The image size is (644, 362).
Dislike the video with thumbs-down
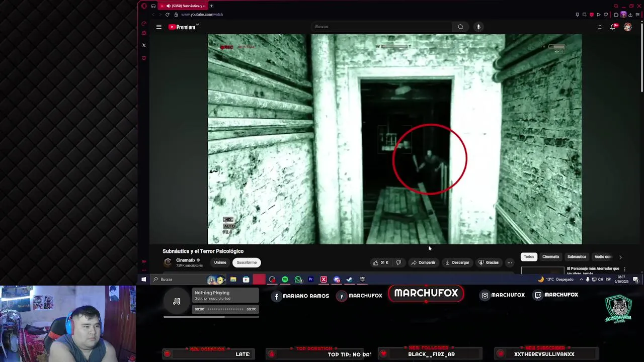(x=398, y=262)
